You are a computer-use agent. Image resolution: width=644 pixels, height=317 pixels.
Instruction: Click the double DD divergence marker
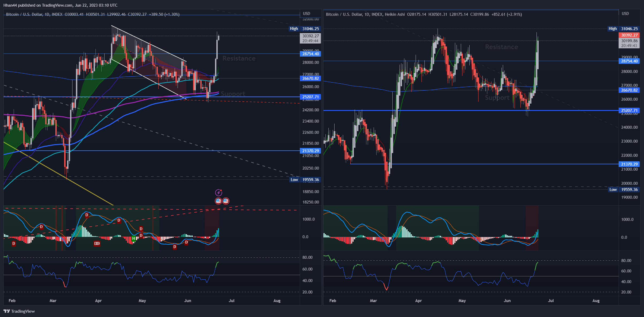(x=97, y=243)
